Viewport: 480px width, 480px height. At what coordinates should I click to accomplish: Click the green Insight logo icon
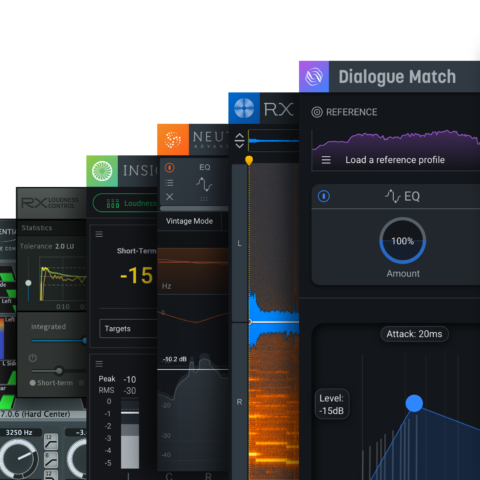tap(102, 171)
